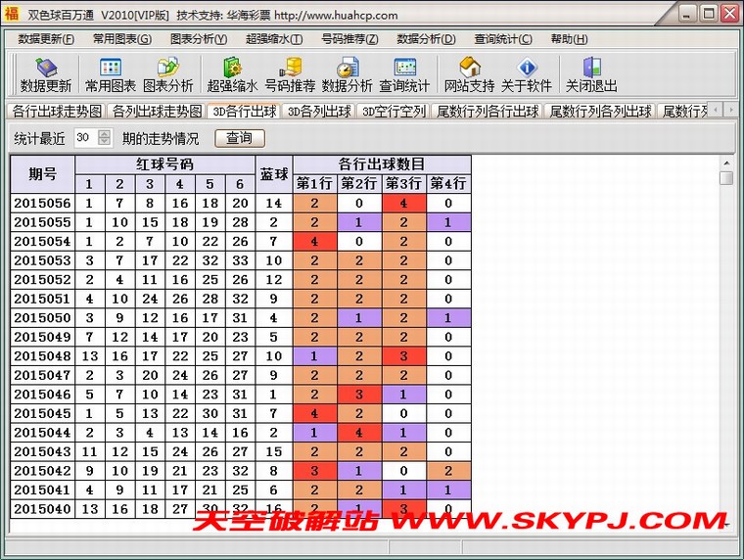Launch the 超强缩水 tool icon

(x=232, y=74)
